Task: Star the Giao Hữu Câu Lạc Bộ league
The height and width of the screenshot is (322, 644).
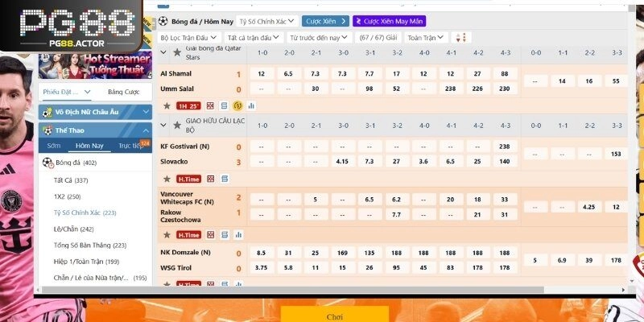Action: click(175, 125)
